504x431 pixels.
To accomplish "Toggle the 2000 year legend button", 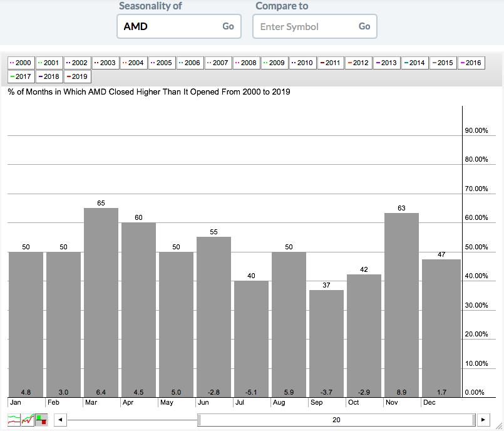I will coord(21,63).
